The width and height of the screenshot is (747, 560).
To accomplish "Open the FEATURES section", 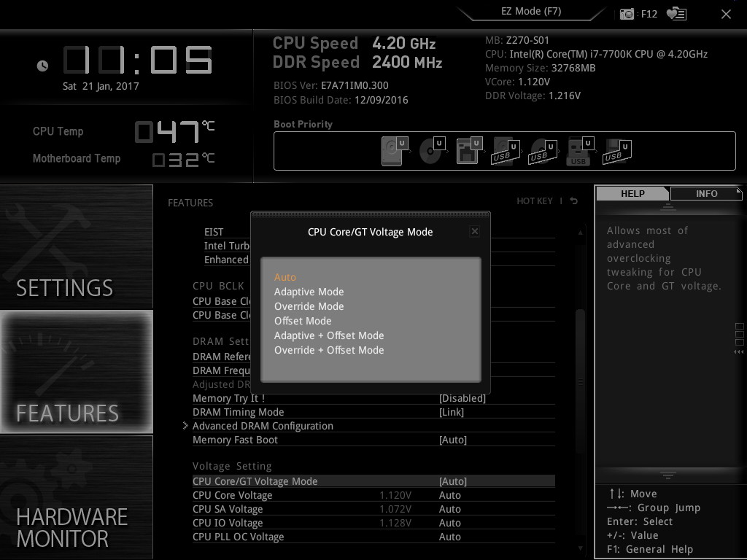I will coord(76,372).
